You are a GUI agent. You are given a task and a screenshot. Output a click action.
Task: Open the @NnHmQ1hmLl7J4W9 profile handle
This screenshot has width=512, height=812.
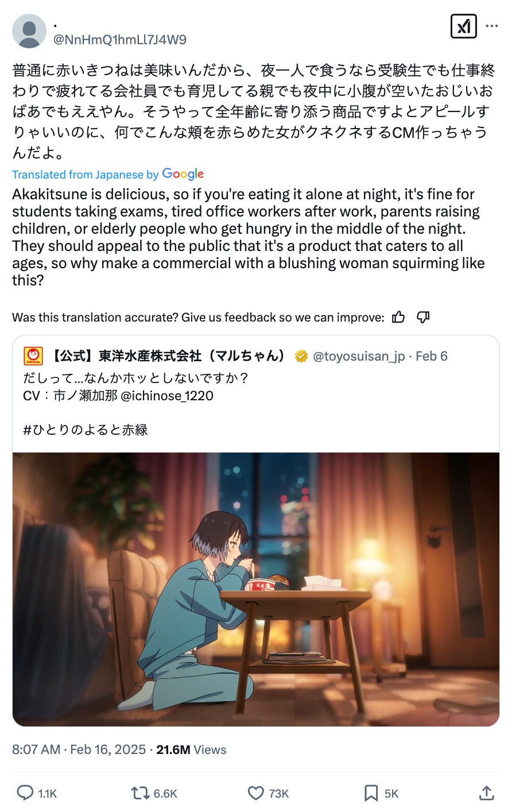pos(120,39)
